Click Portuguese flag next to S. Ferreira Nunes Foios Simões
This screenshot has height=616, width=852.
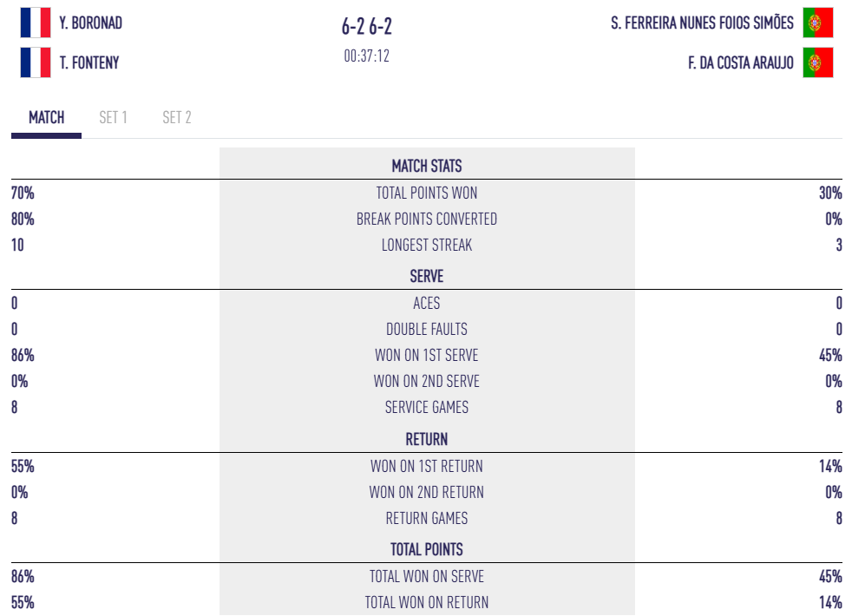(817, 23)
